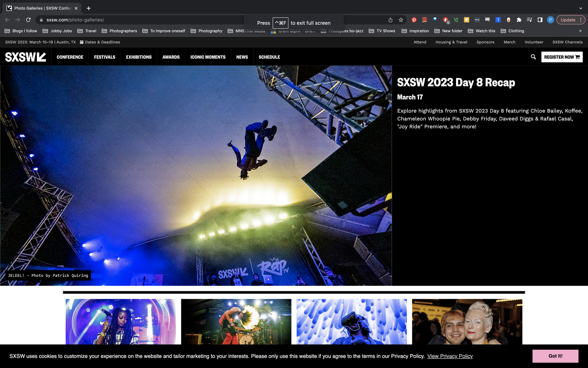
Task: Click the Pinterest extension icon
Action: [414, 20]
